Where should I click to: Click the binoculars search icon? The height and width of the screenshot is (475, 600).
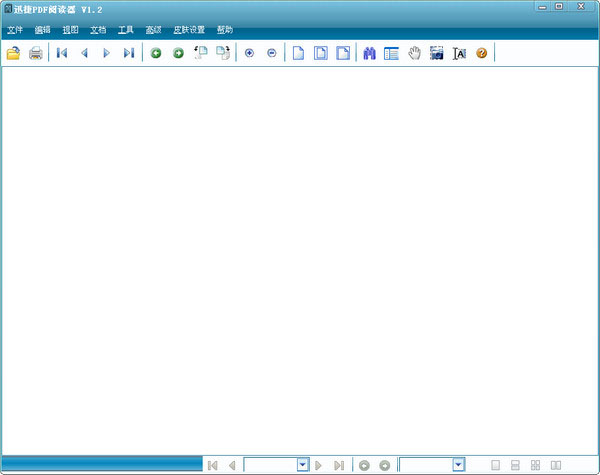tap(369, 53)
